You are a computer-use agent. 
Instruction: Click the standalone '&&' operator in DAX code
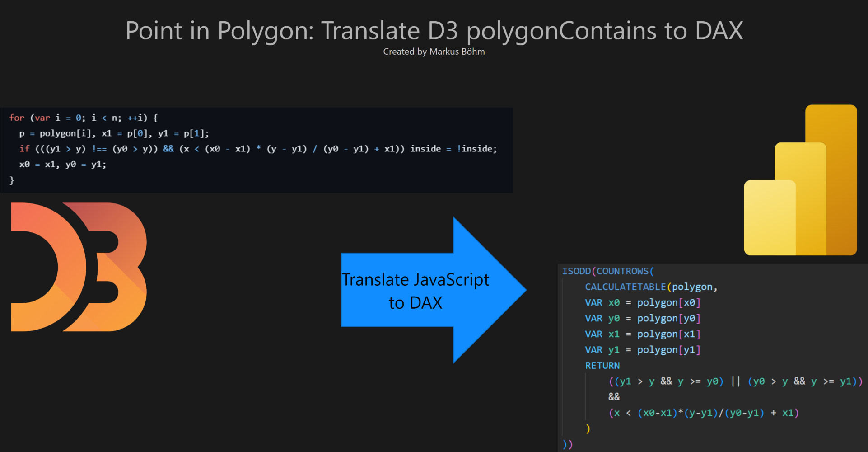[614, 397]
